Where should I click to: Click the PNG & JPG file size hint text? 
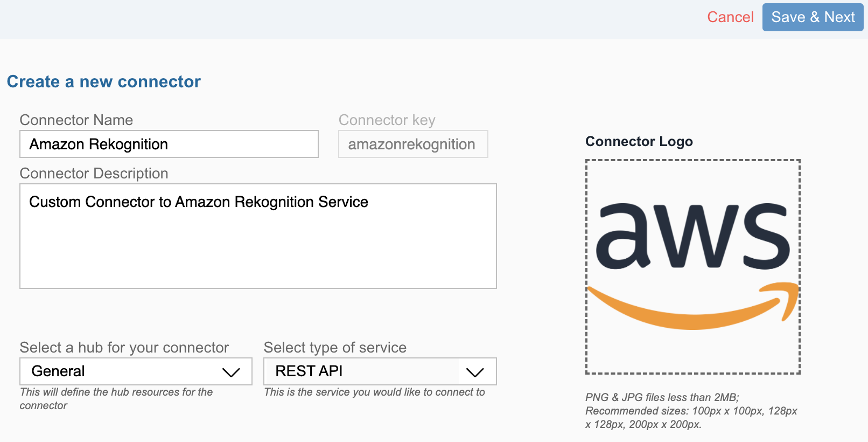pyautogui.click(x=691, y=411)
